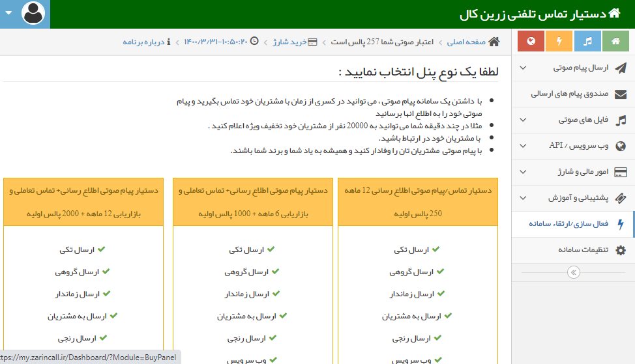Select the 12 ماهه + 2000 پالس panel header
This screenshot has height=364, width=635.
tap(83, 202)
